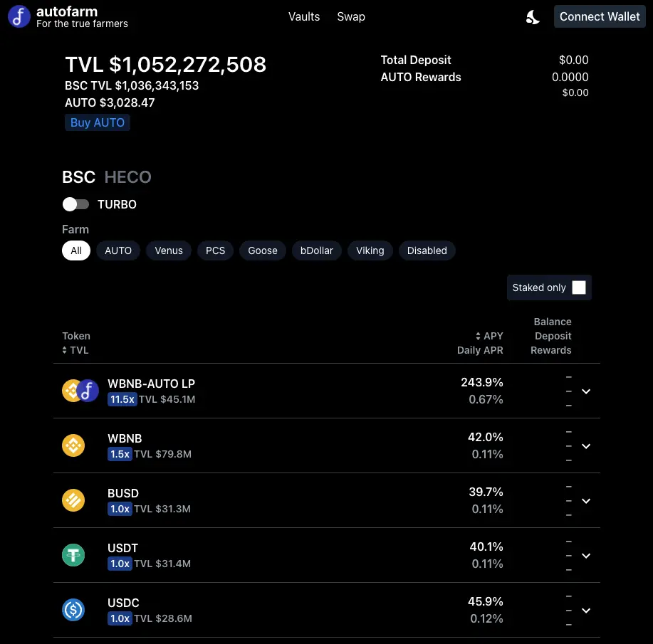
Task: Click TVL $28.6M text
Action: (x=163, y=618)
